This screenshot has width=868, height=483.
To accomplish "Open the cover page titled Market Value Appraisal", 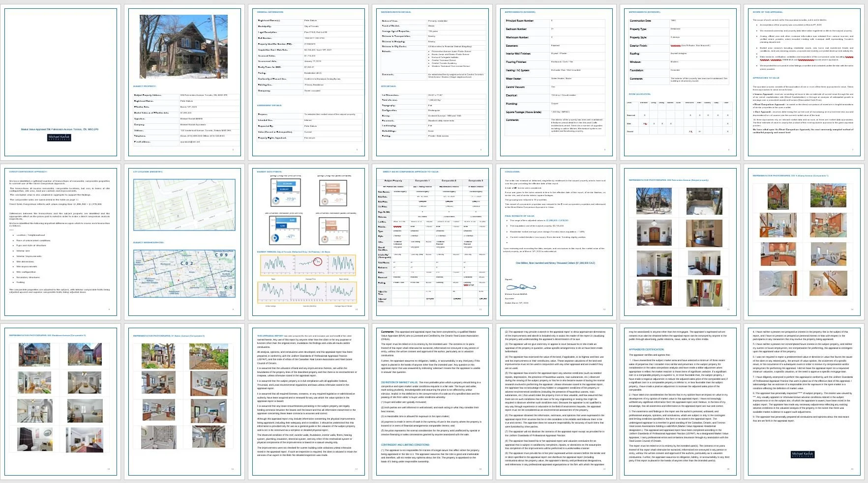I will pos(60,82).
